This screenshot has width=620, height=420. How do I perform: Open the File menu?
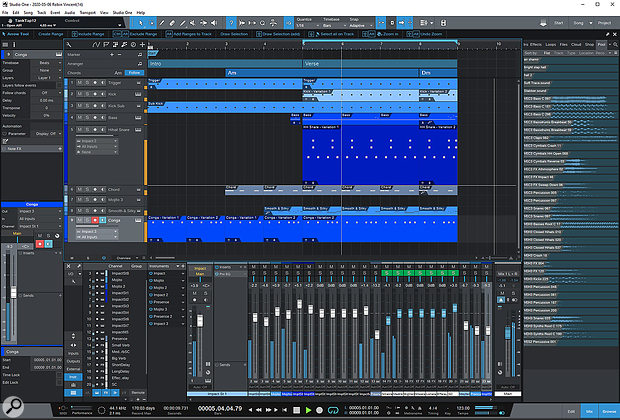pos(5,13)
